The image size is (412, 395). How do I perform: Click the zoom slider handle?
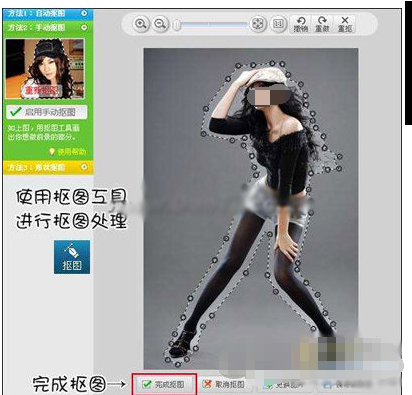click(x=177, y=25)
